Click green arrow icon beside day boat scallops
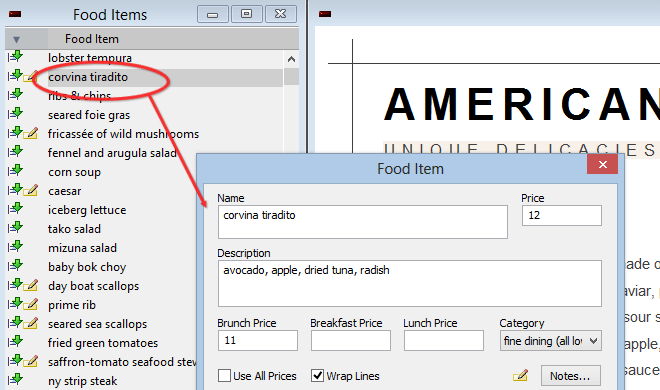This screenshot has height=390, width=660. [x=15, y=284]
